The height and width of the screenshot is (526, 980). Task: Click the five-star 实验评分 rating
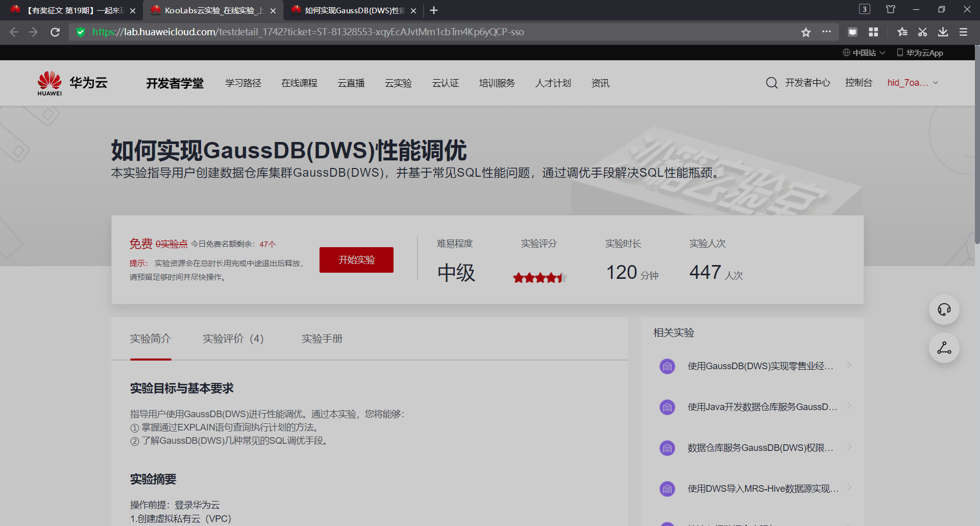540,278
